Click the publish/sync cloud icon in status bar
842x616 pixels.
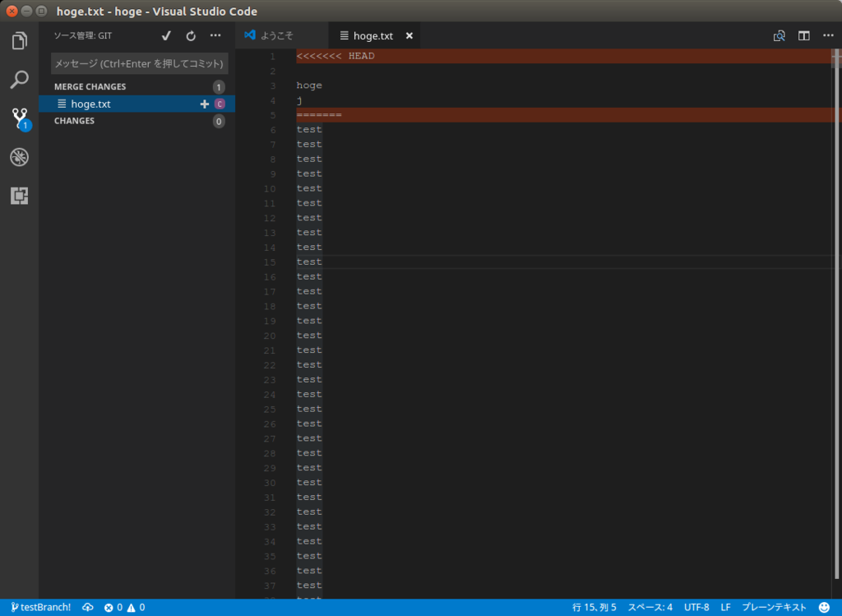coord(87,607)
